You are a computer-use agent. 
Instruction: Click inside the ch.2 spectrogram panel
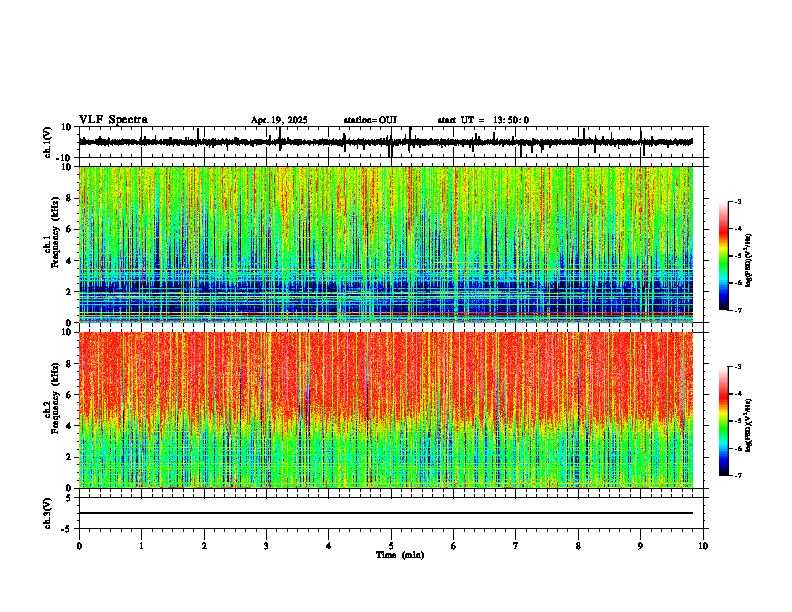(x=386, y=410)
